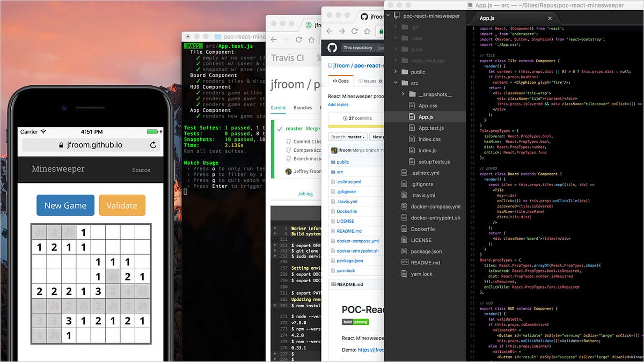The image size is (644, 362).
Task: Click the GitHub octocat logo icon
Action: pyautogui.click(x=332, y=48)
